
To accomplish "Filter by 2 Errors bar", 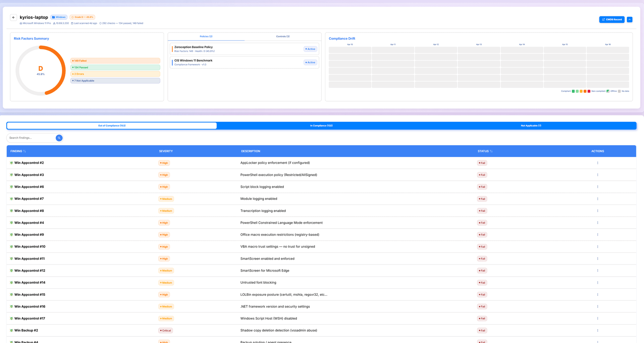I will tap(115, 74).
